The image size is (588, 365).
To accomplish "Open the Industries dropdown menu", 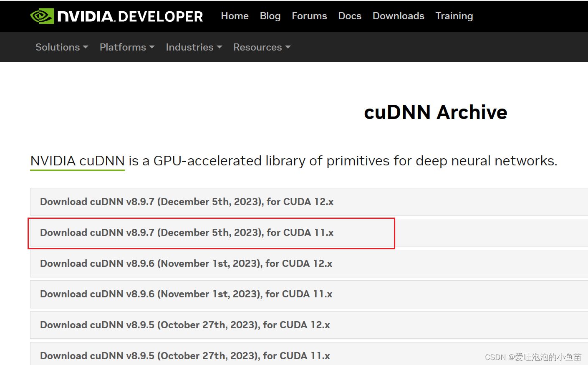I will (x=194, y=47).
